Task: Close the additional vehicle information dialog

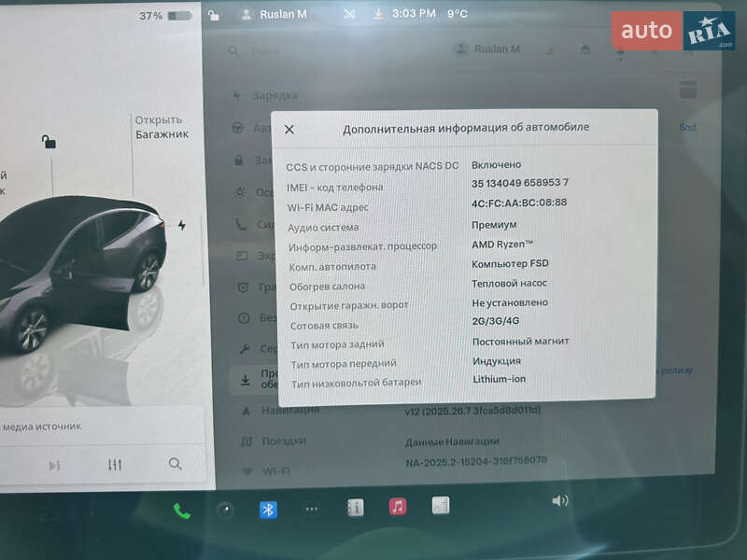Action: [x=291, y=128]
